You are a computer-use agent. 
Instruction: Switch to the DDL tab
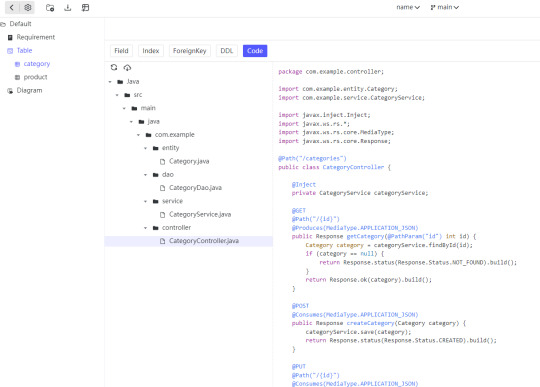click(227, 51)
